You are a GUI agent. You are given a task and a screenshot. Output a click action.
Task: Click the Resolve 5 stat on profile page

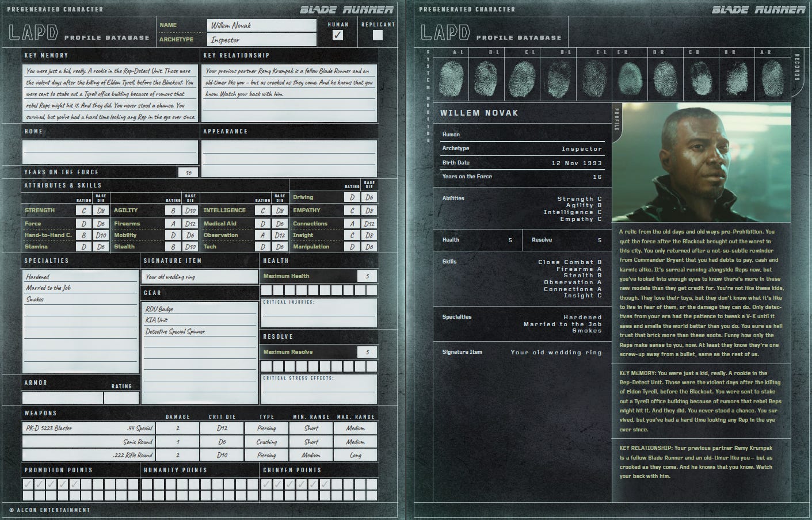(567, 240)
